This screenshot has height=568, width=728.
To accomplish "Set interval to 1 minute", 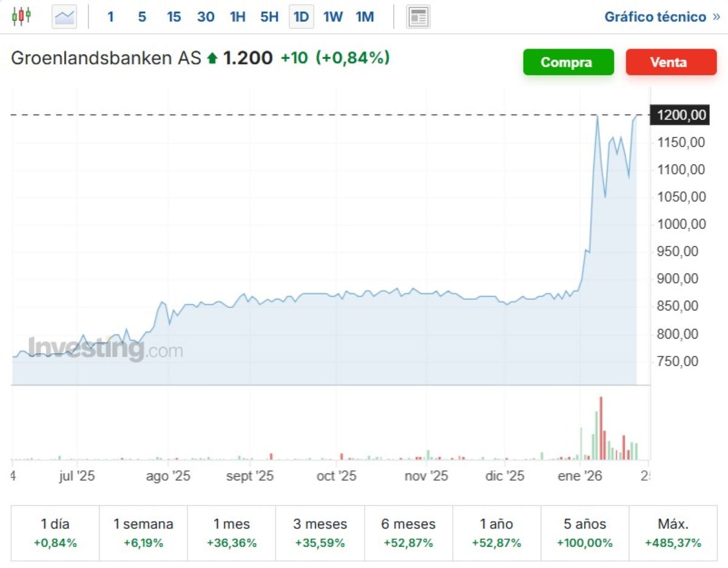I will pyautogui.click(x=110, y=16).
